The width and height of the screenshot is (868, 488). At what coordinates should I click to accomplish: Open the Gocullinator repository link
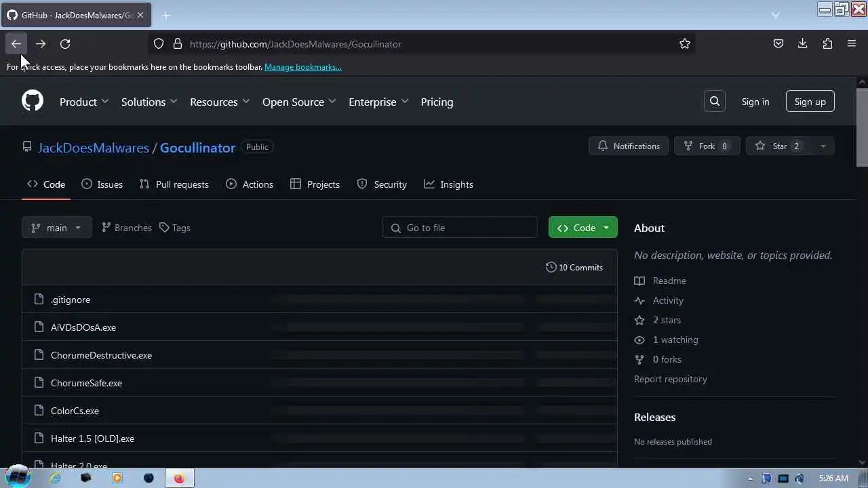(x=197, y=148)
